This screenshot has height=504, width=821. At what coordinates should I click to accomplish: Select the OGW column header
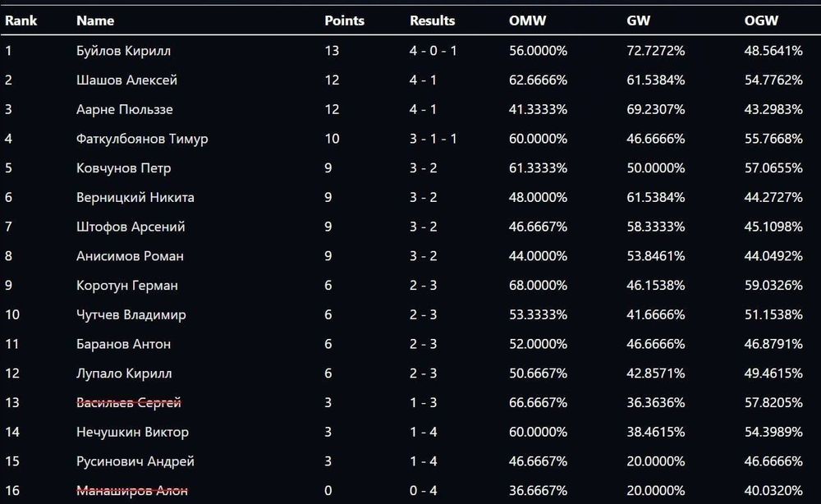[x=759, y=21]
